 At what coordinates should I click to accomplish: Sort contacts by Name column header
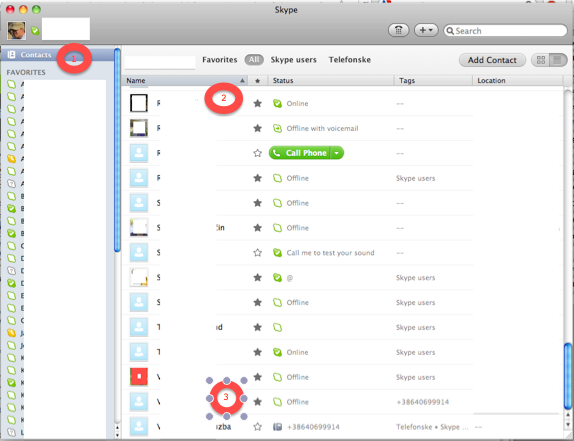point(185,81)
